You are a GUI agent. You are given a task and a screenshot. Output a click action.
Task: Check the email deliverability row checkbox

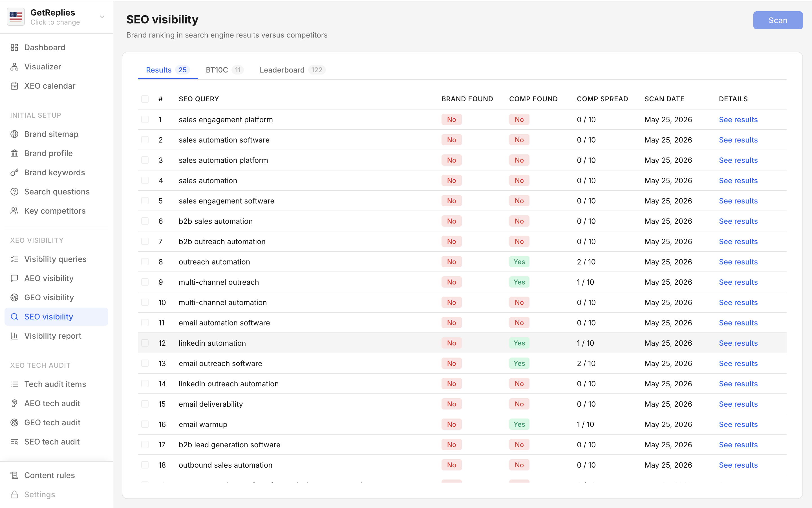[145, 404]
